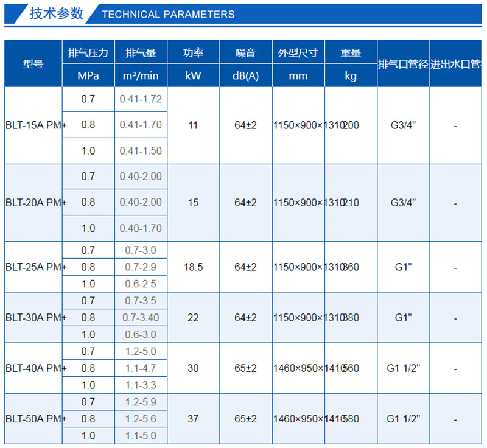Screen dimensions: 487x448
Task: Click the 15 kW power cell
Action: [193, 203]
